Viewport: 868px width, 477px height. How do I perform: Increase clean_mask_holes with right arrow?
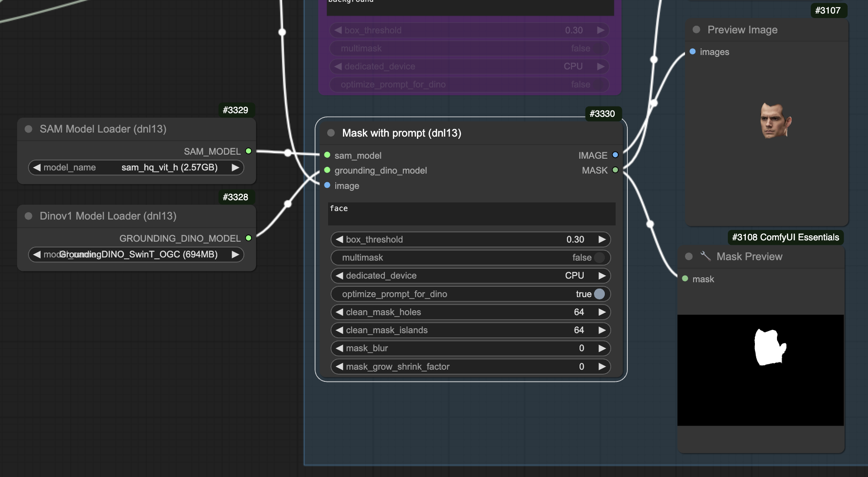point(602,312)
